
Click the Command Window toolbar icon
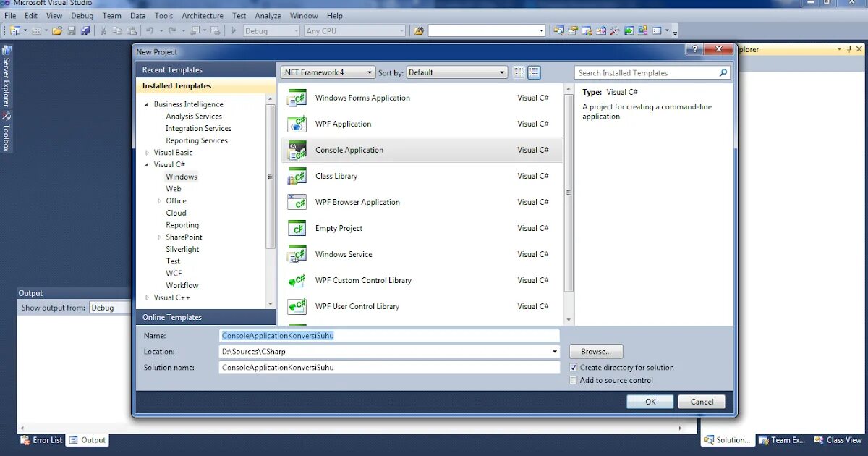(657, 30)
